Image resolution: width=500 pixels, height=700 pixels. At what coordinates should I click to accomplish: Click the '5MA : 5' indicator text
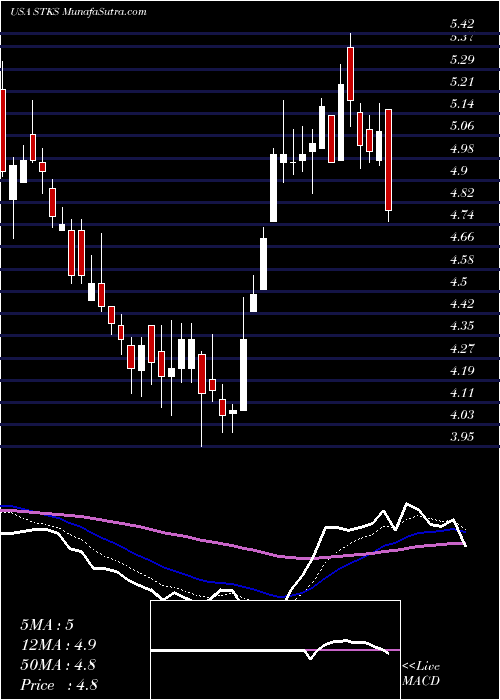[x=46, y=625]
